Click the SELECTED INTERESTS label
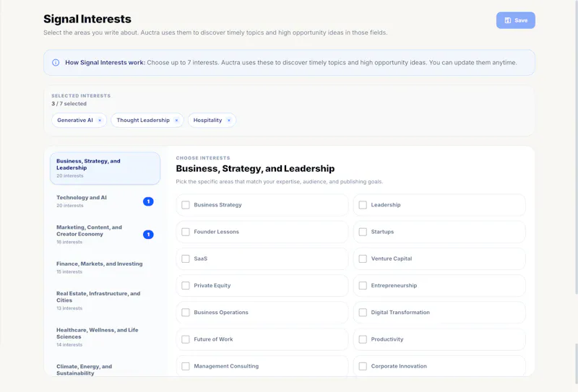 tap(81, 96)
